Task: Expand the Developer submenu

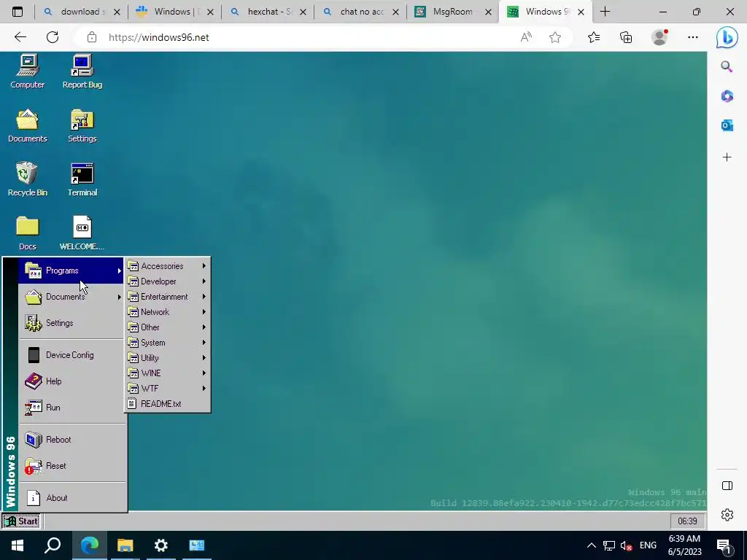Action: [167, 281]
